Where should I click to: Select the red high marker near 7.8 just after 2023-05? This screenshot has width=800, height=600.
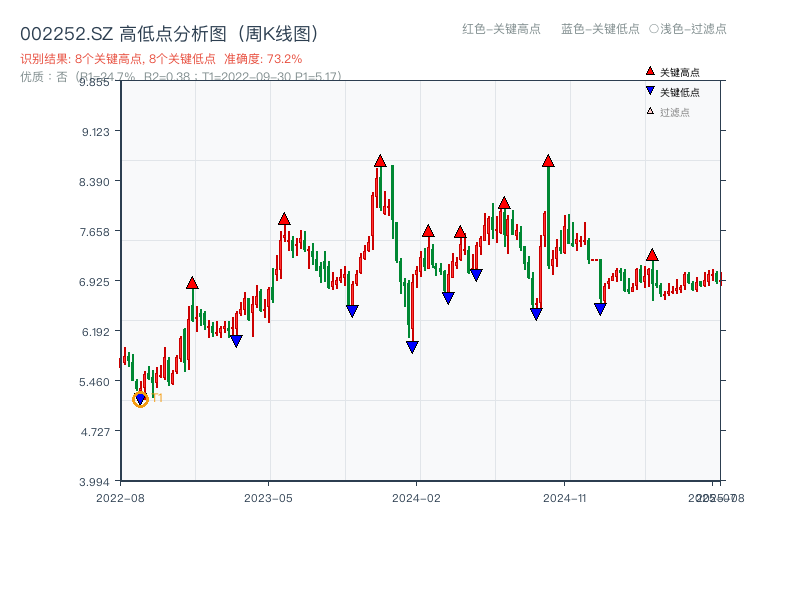(284, 219)
